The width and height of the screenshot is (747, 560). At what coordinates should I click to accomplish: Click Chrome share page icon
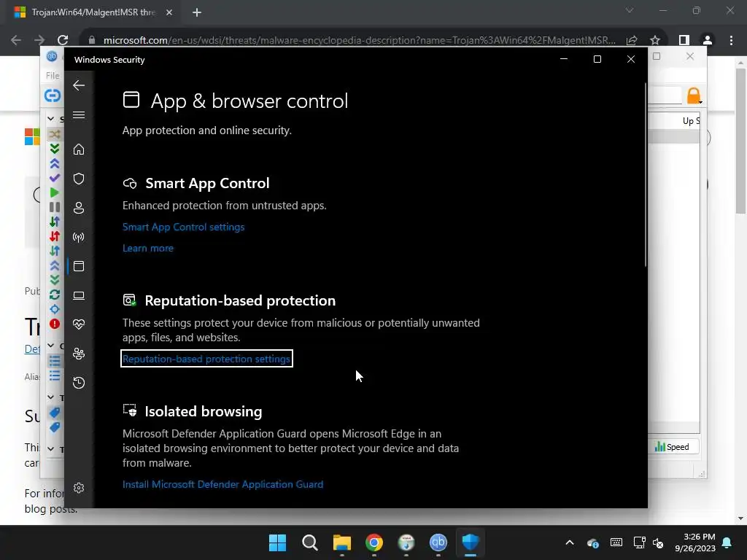632,40
